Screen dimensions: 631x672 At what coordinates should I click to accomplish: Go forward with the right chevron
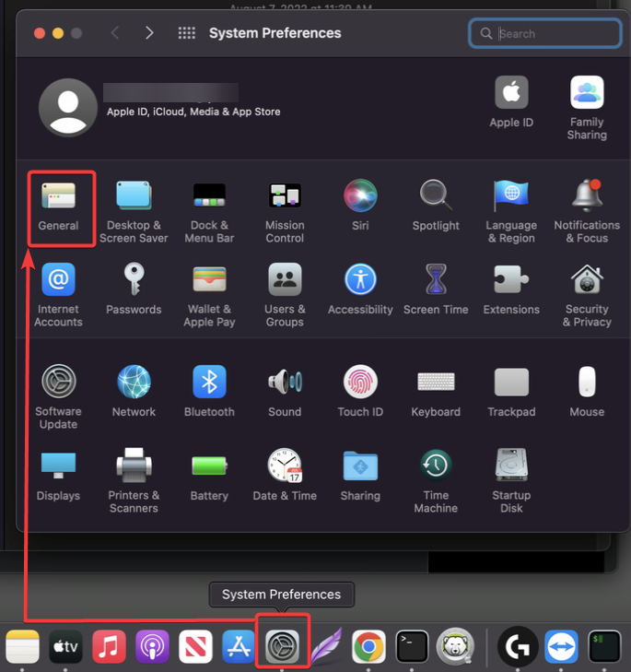tap(148, 33)
